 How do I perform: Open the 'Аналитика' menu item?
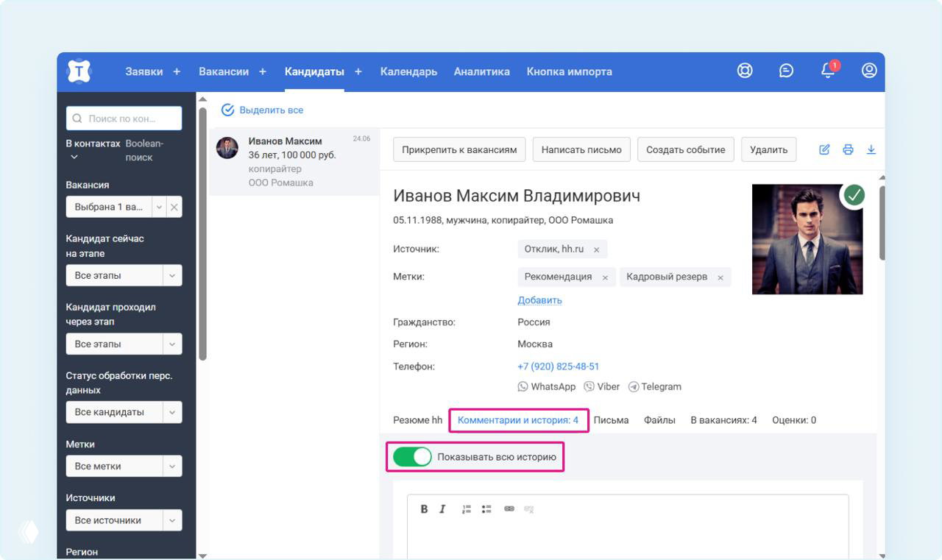tap(481, 71)
